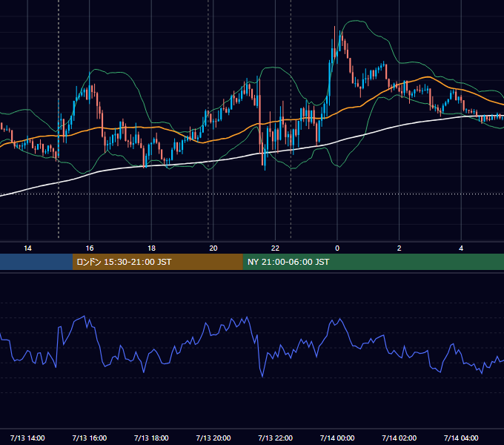Click hour label 20 on price chart axis
The width and height of the screenshot is (504, 445).
(213, 248)
